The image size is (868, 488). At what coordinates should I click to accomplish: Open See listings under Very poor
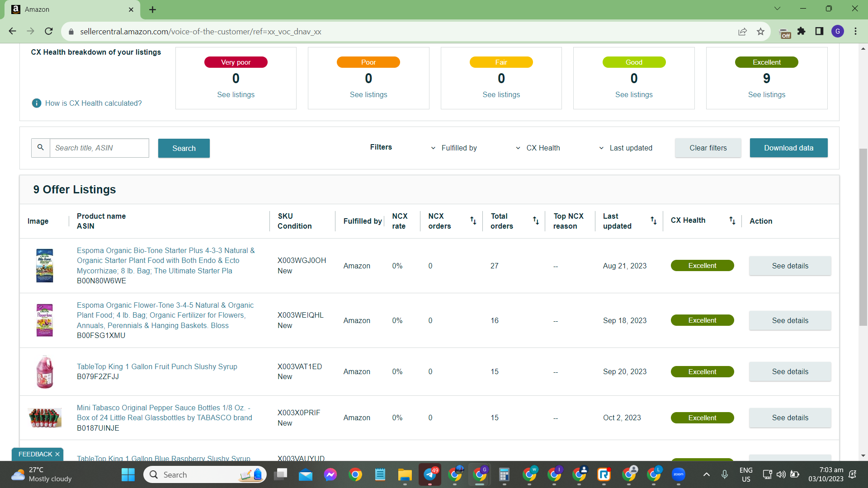(236, 94)
